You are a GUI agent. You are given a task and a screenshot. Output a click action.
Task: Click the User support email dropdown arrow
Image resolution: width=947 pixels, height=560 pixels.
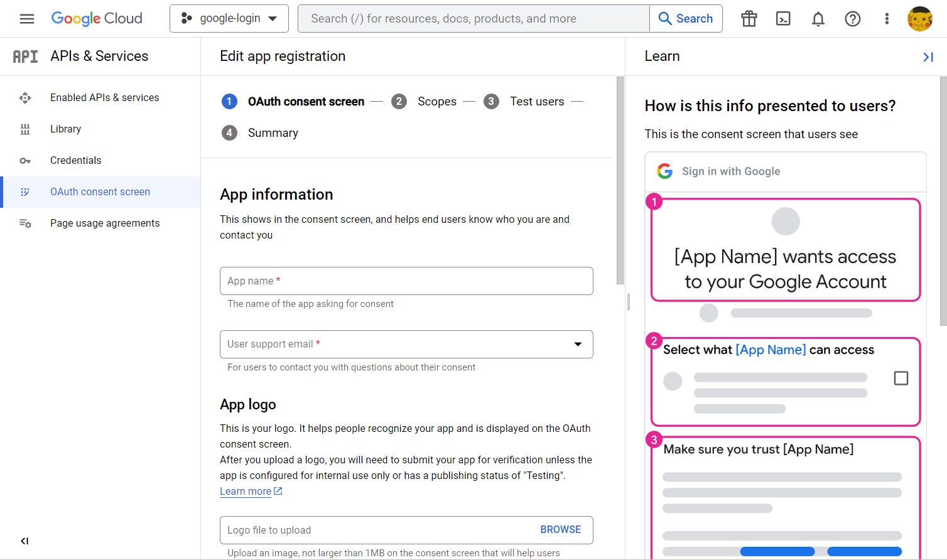coord(578,345)
